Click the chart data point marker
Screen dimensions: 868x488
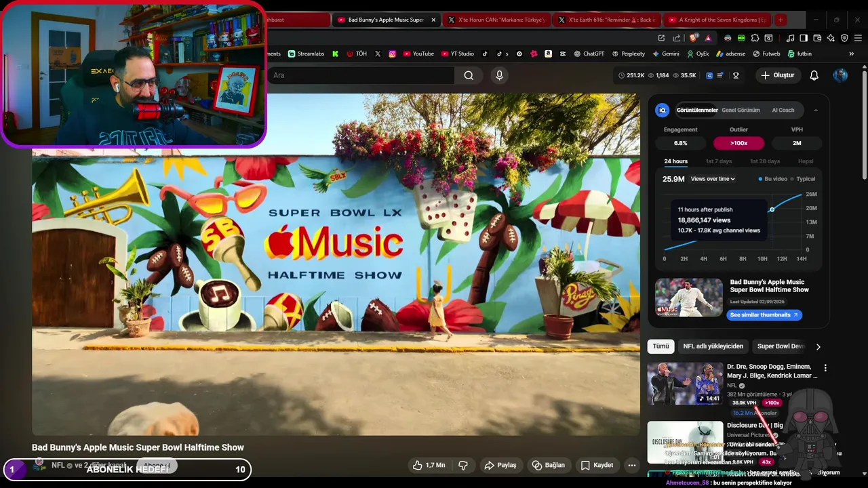[x=772, y=209]
